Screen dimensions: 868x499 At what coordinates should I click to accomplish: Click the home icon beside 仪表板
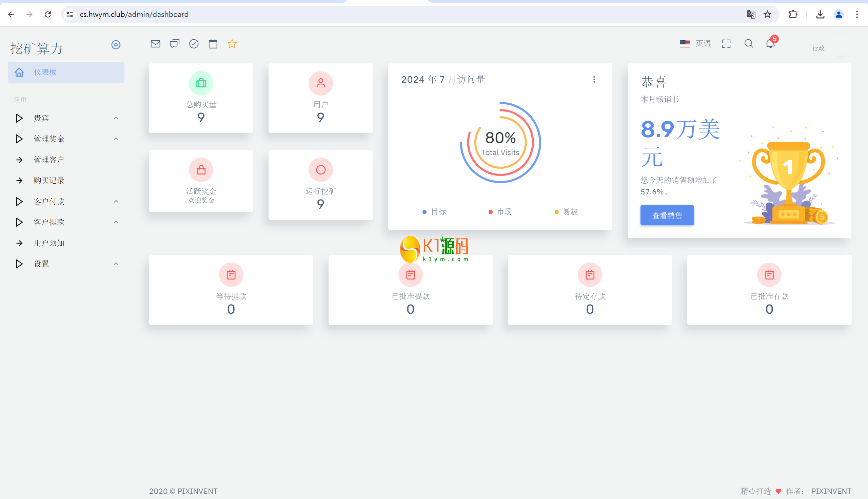(x=19, y=72)
